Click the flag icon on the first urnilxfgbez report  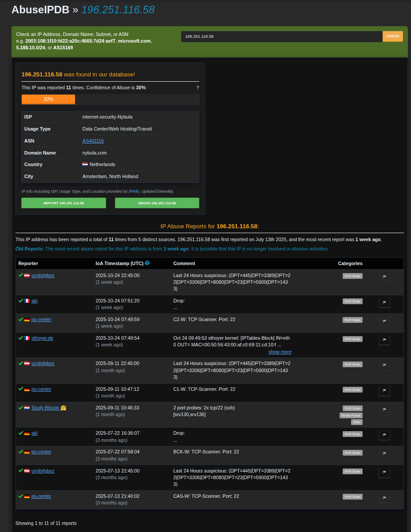click(x=384, y=277)
